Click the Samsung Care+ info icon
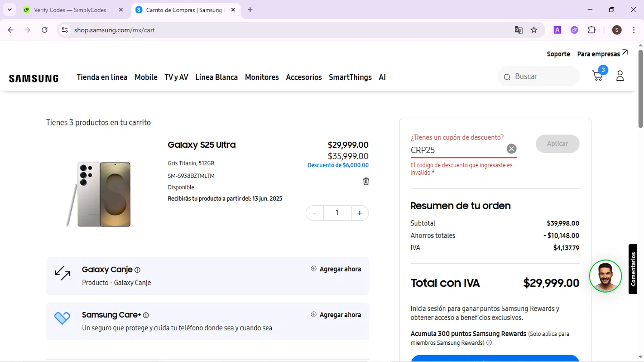Screen dimensions: 644x362 point(146,315)
